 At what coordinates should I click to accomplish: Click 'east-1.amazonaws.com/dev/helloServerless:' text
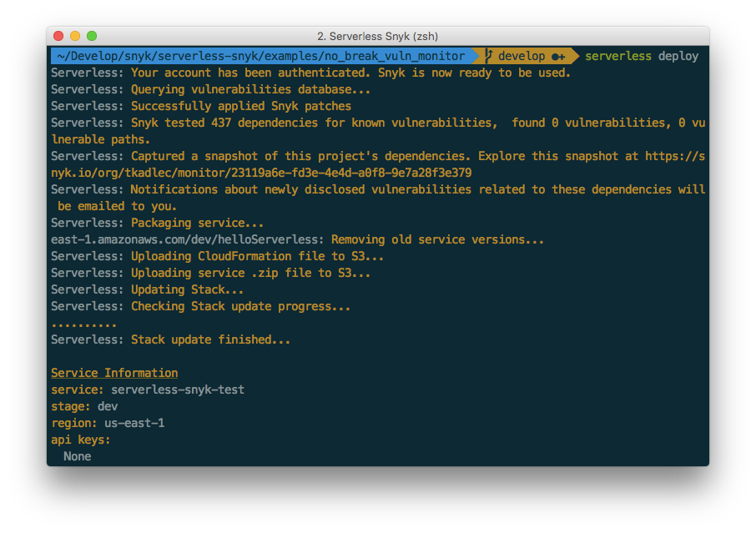[x=187, y=239]
